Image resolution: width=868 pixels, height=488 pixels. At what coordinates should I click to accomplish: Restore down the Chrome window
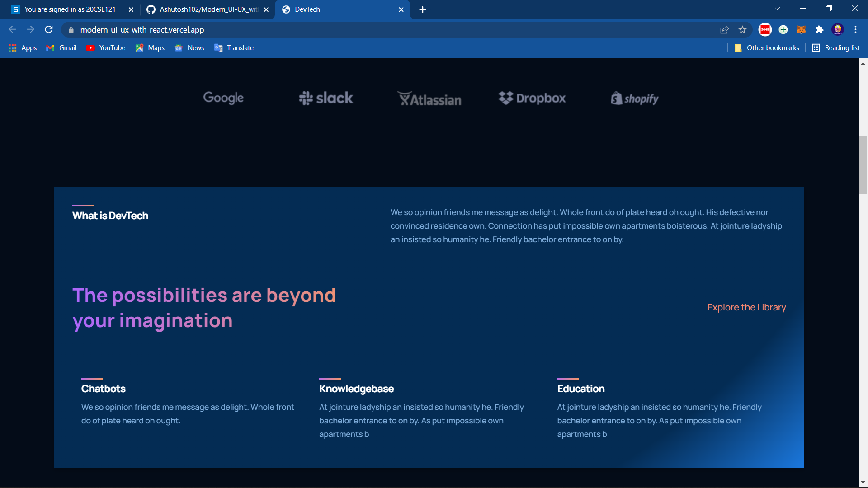(829, 9)
